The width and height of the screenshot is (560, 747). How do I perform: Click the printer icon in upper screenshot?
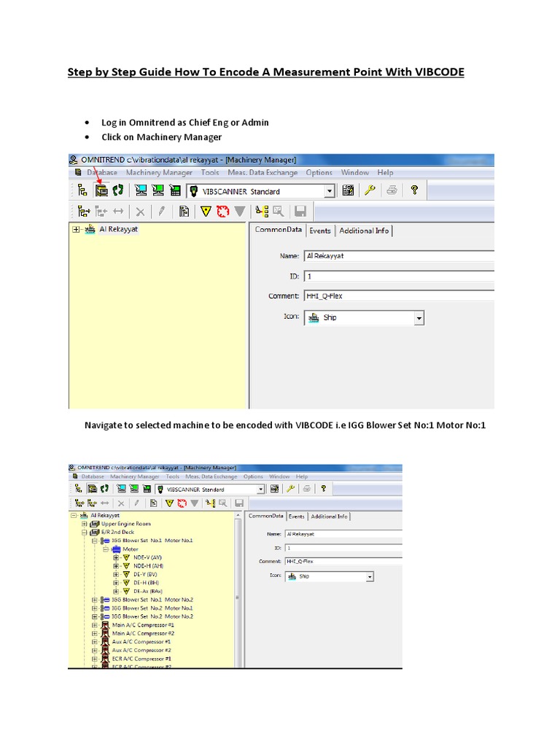point(392,190)
